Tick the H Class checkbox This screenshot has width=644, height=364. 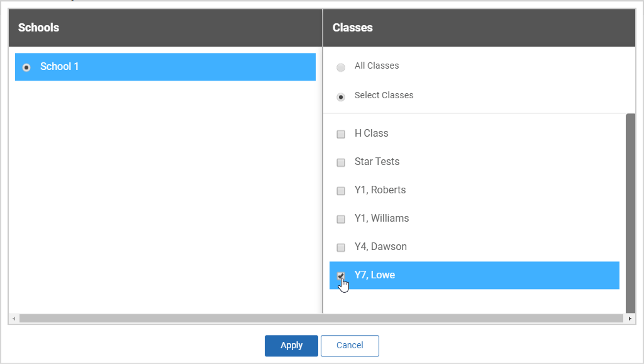pos(341,134)
